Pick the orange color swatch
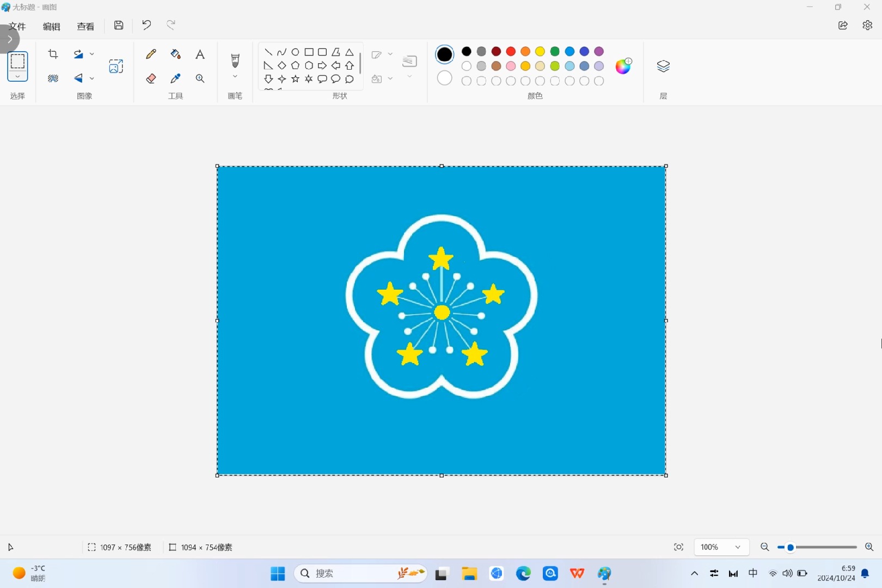 pyautogui.click(x=525, y=51)
